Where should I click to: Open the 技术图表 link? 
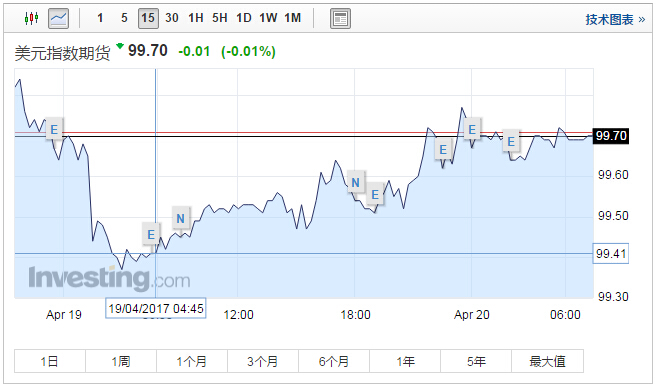[x=615, y=20]
